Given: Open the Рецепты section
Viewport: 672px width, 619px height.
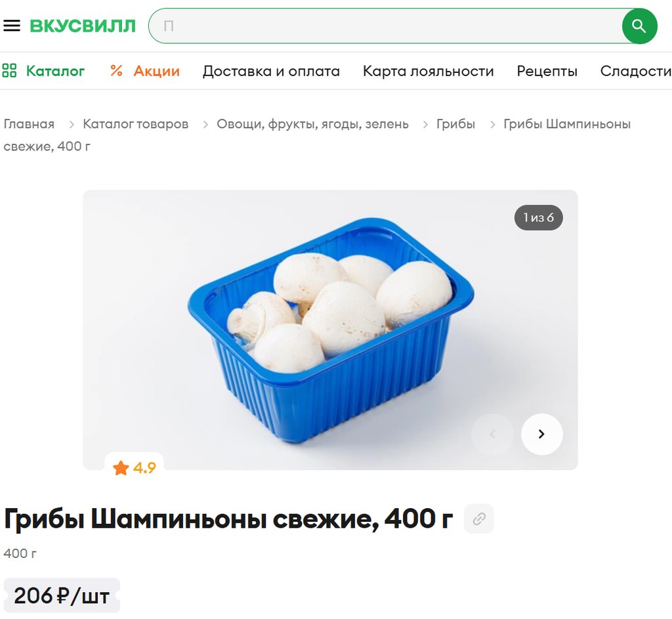Looking at the screenshot, I should coord(547,71).
